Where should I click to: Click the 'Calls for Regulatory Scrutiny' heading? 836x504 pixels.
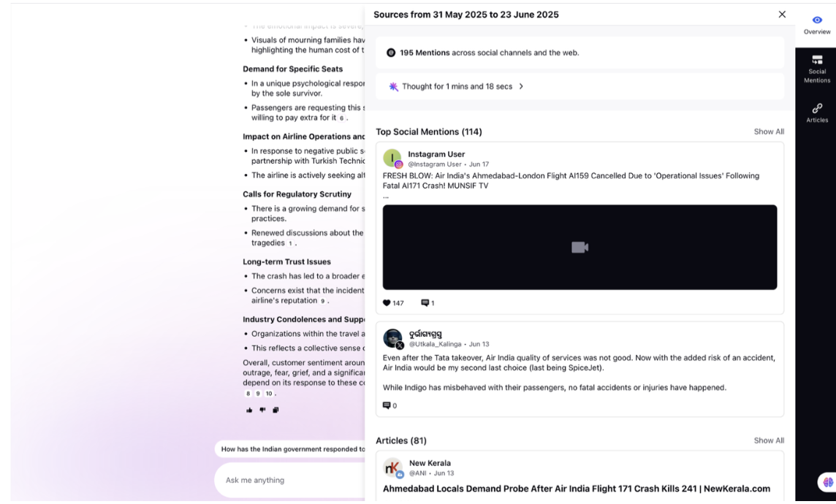click(297, 194)
